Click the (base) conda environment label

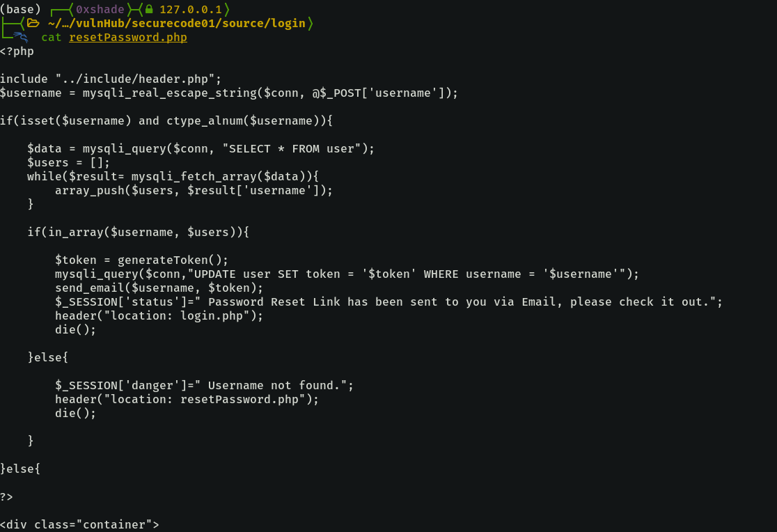point(20,10)
